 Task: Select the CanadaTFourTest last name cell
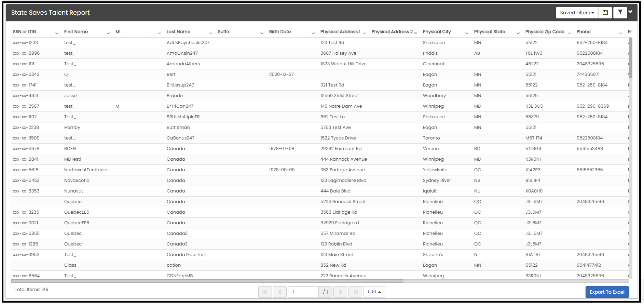tap(186, 255)
